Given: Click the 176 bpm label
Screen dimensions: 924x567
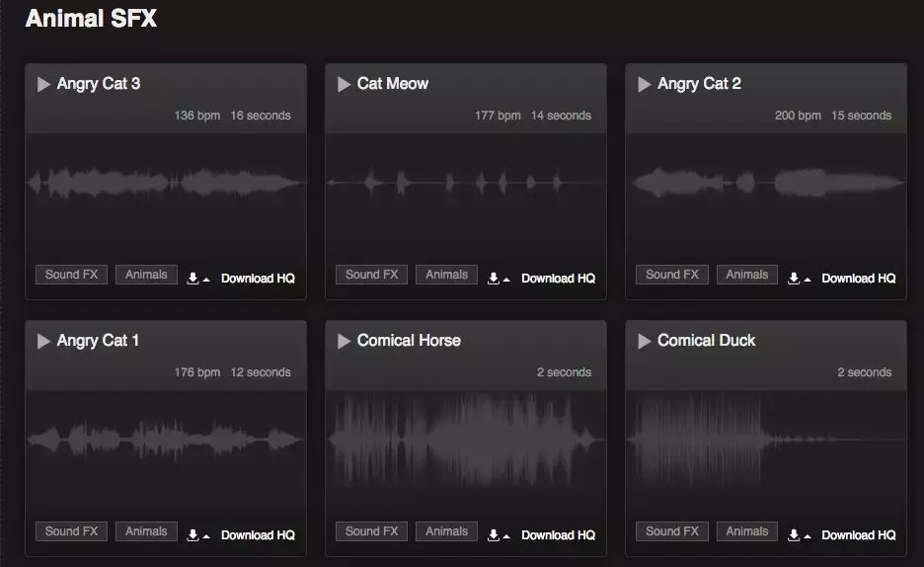Looking at the screenshot, I should click(196, 372).
